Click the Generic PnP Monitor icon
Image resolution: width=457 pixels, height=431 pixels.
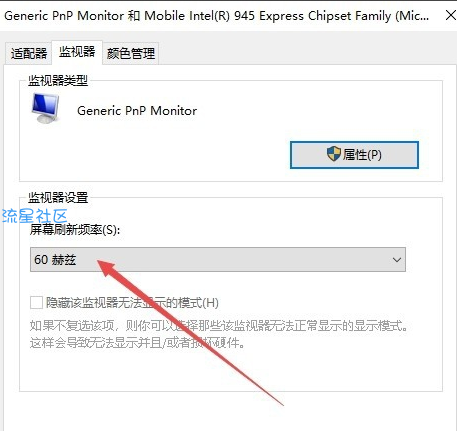click(x=46, y=108)
